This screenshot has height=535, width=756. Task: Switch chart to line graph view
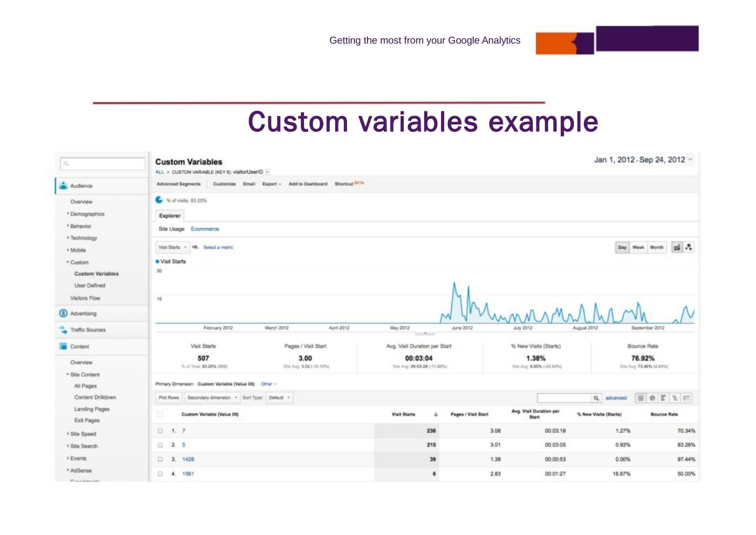click(x=677, y=247)
